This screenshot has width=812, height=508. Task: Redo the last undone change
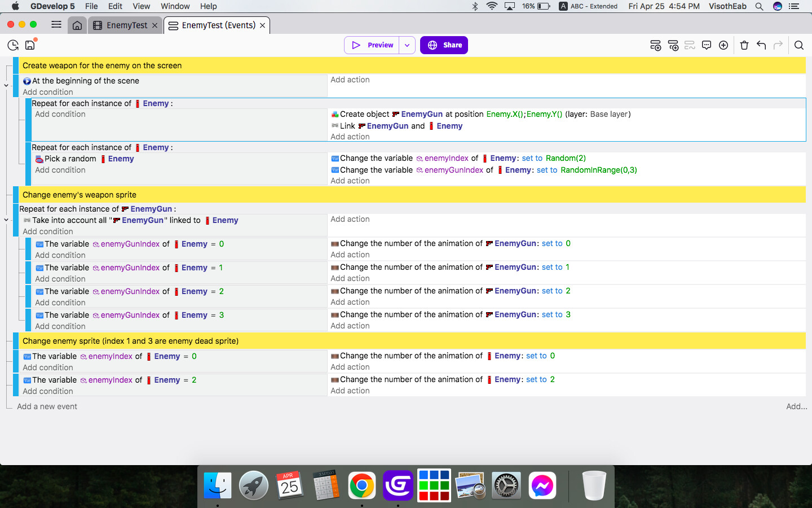(x=778, y=45)
